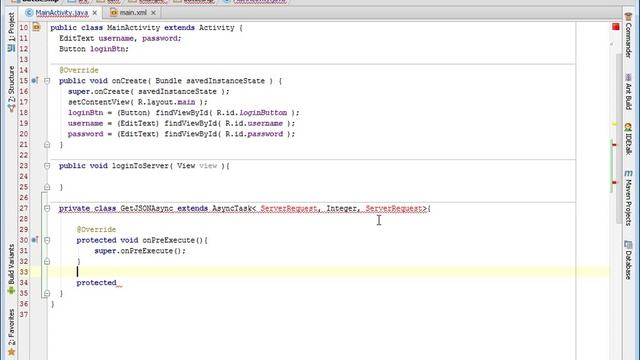Click 'Integer' type parameter on line 27
This screenshot has width=640, height=360.
coord(341,208)
